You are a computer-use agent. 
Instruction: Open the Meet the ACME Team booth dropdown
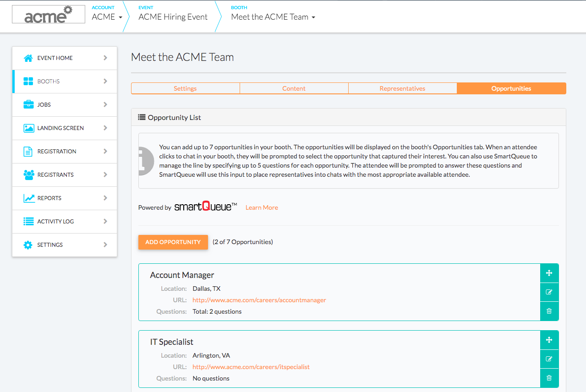coord(273,17)
